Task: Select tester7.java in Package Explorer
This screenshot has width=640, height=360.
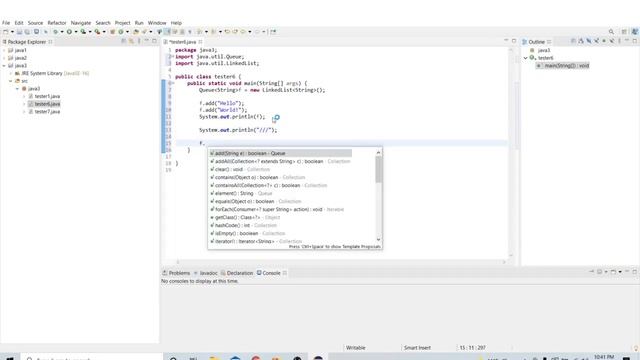Action: 44,111
